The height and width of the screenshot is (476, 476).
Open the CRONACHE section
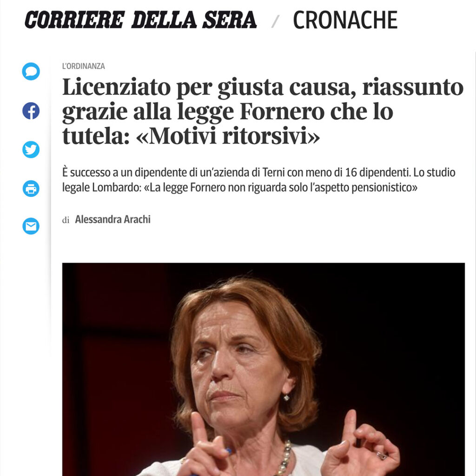pos(345,20)
